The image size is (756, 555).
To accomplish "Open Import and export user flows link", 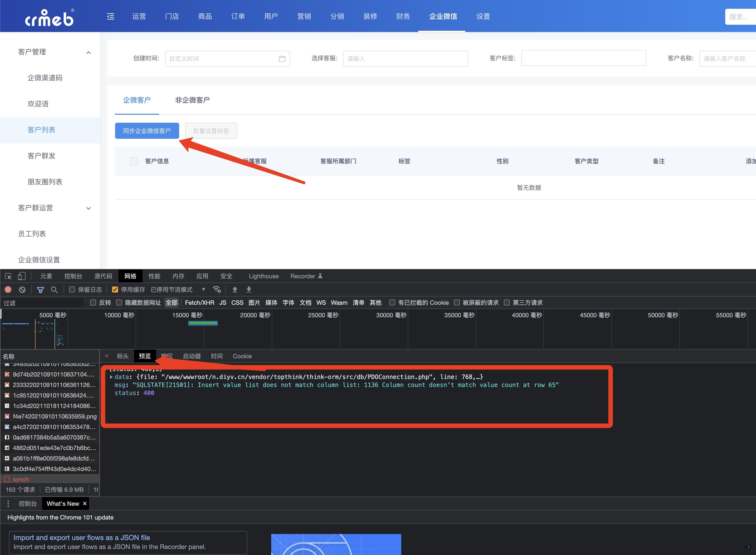I will click(x=82, y=537).
